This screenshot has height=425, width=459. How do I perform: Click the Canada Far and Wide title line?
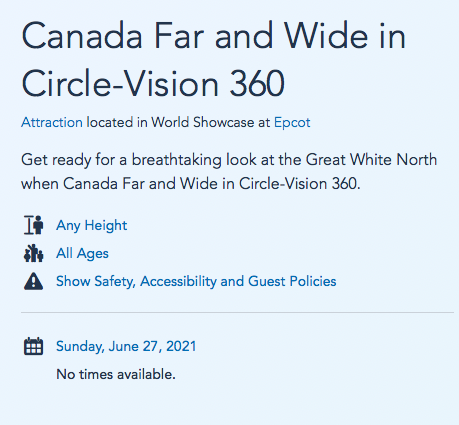coord(214,36)
